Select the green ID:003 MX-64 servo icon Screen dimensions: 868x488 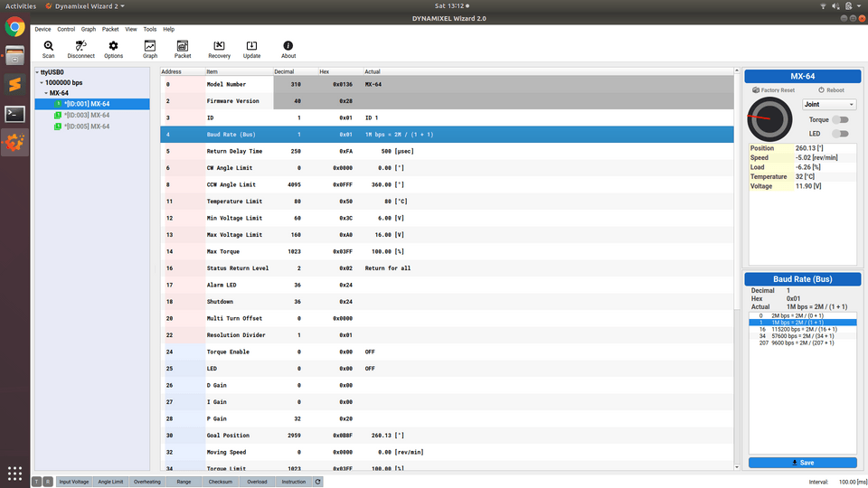(58, 115)
